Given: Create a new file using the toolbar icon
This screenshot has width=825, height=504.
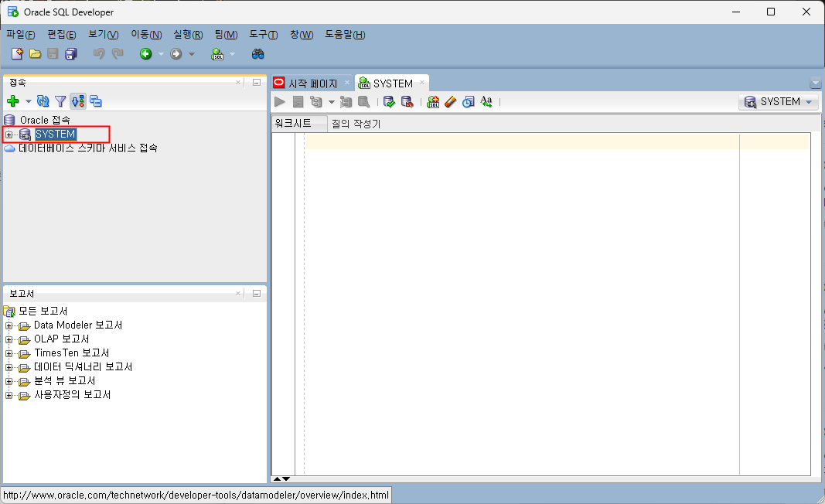Looking at the screenshot, I should [x=16, y=53].
